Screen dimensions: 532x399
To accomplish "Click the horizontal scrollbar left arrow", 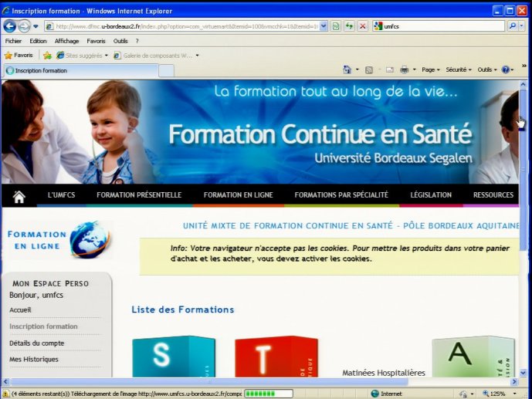I will pos(5,382).
